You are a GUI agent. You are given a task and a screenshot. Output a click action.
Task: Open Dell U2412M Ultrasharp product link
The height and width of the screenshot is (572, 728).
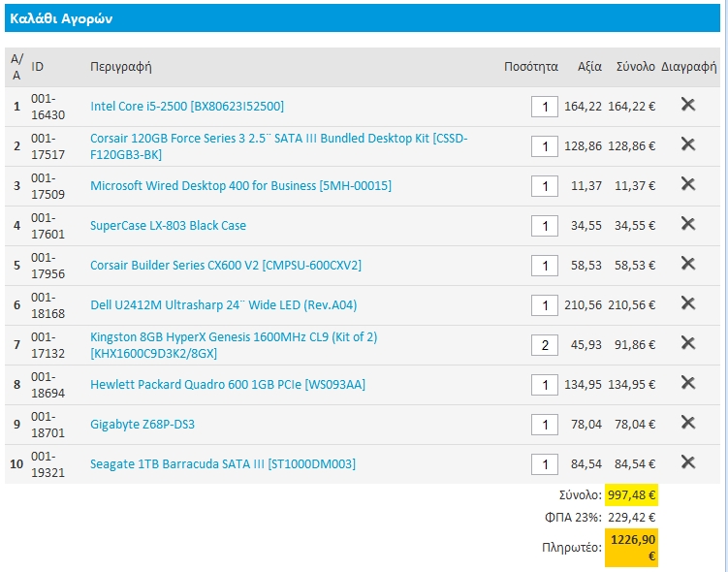(223, 305)
